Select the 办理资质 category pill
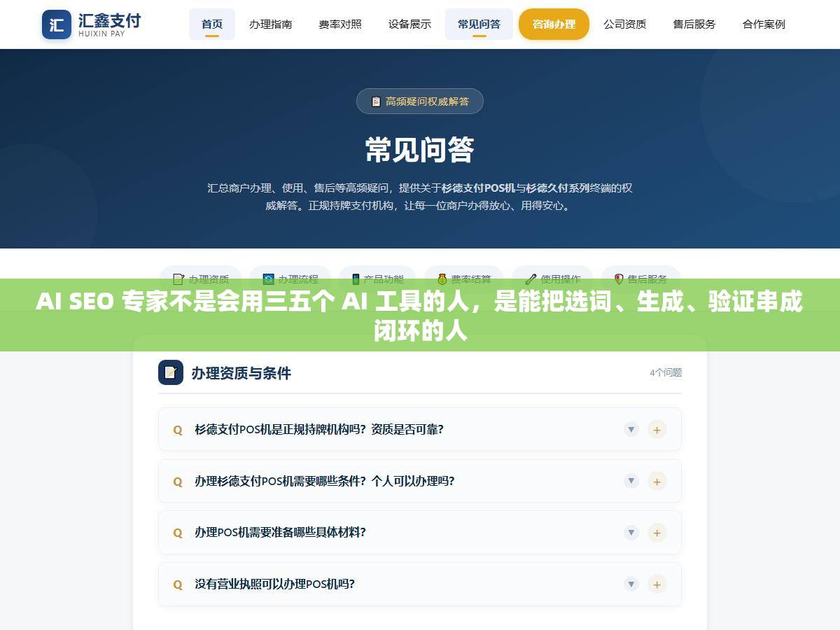Screen dimensions: 840x630 point(201,279)
